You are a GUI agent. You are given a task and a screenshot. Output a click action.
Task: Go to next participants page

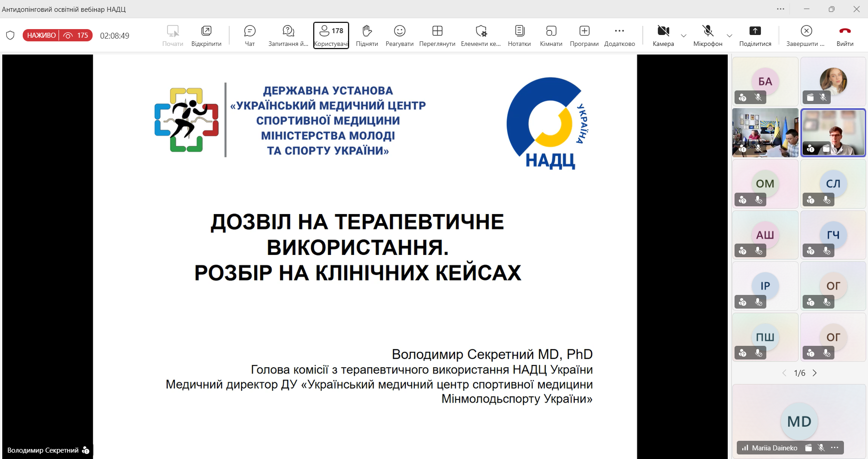pos(815,373)
